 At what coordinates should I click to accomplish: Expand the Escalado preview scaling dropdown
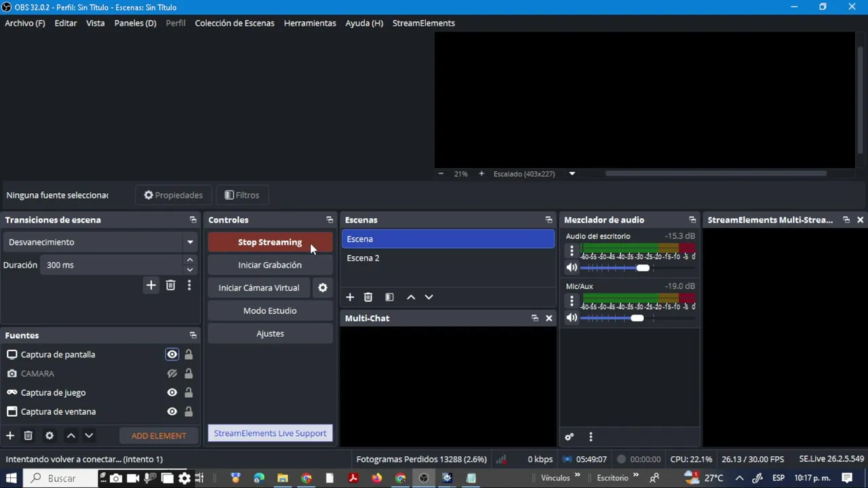[x=572, y=174]
